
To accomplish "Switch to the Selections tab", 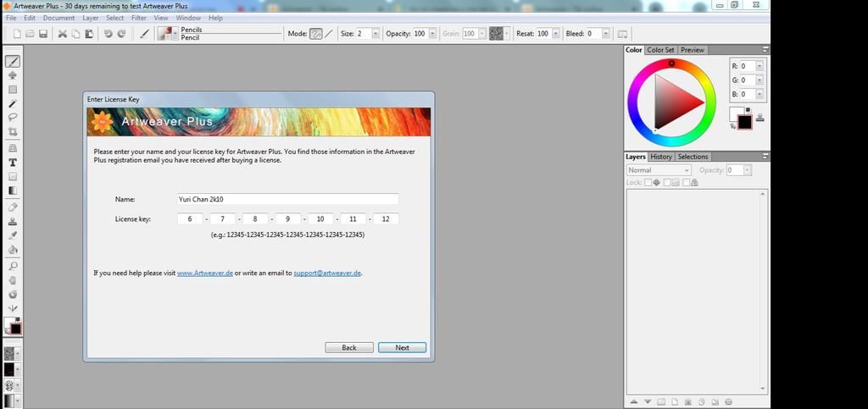I will 693,157.
